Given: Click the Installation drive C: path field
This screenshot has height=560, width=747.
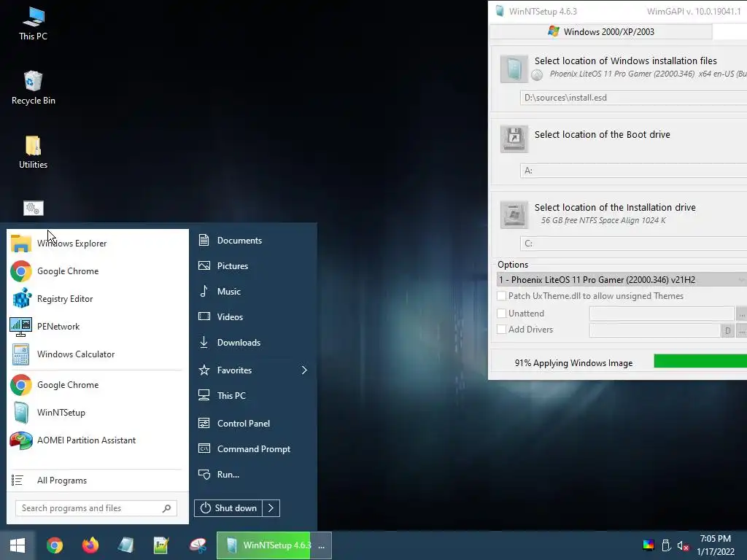Looking at the screenshot, I should [634, 244].
